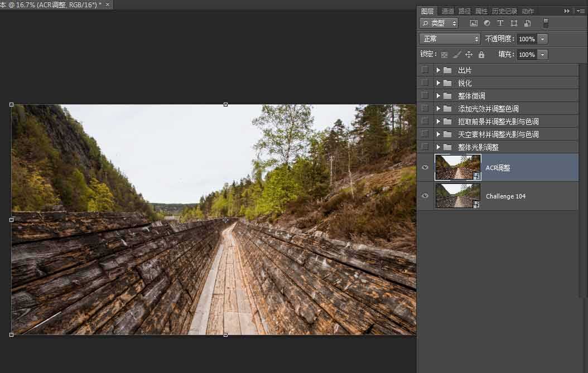Show the 整体光影调整 group visibility
Screen dimensions: 588x373
[425, 147]
